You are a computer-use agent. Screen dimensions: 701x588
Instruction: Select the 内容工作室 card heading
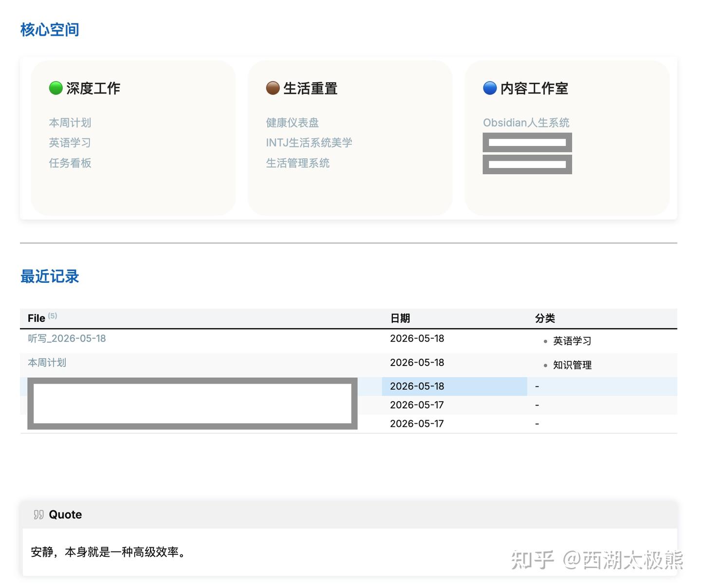(534, 88)
